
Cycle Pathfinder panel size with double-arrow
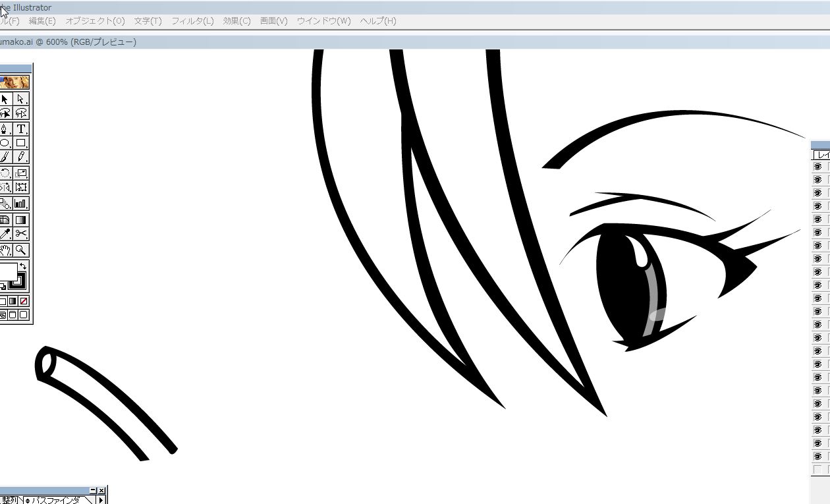pyautogui.click(x=27, y=500)
